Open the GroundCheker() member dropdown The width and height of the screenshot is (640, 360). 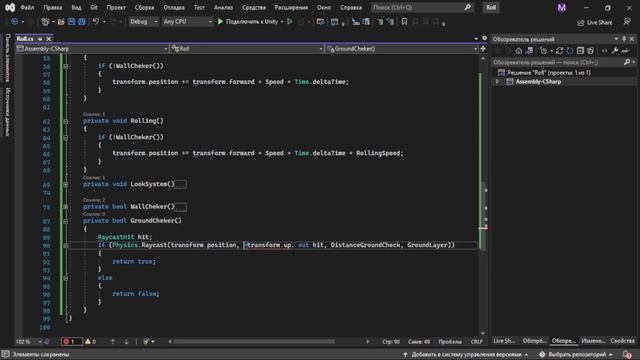(x=402, y=49)
